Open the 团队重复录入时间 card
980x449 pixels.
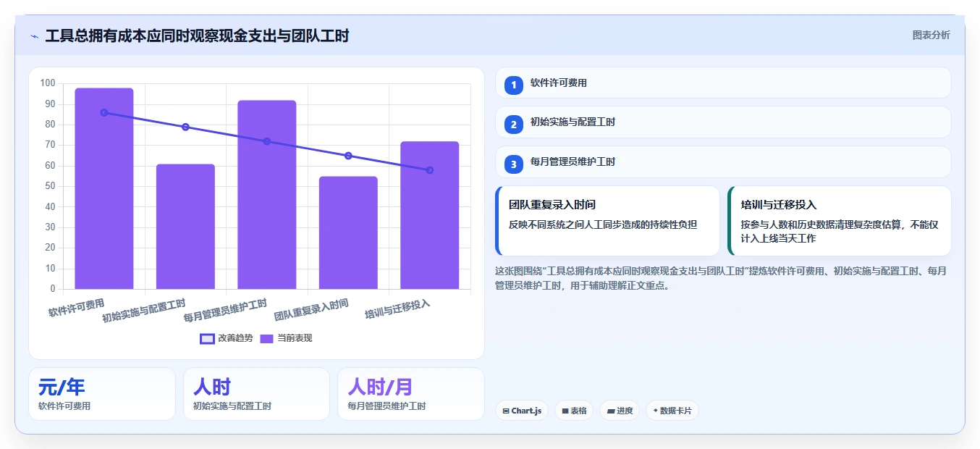click(607, 221)
